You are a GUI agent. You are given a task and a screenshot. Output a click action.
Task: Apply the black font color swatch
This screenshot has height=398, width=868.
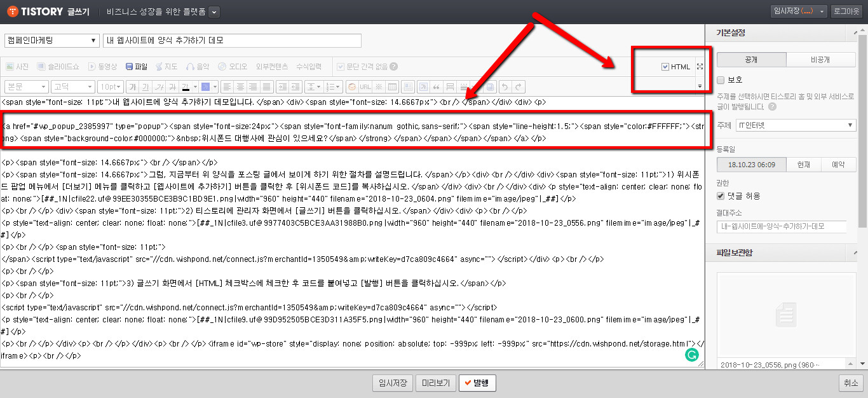[x=186, y=86]
